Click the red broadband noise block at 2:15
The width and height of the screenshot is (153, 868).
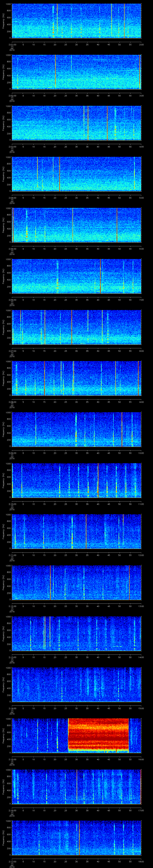tap(98, 734)
